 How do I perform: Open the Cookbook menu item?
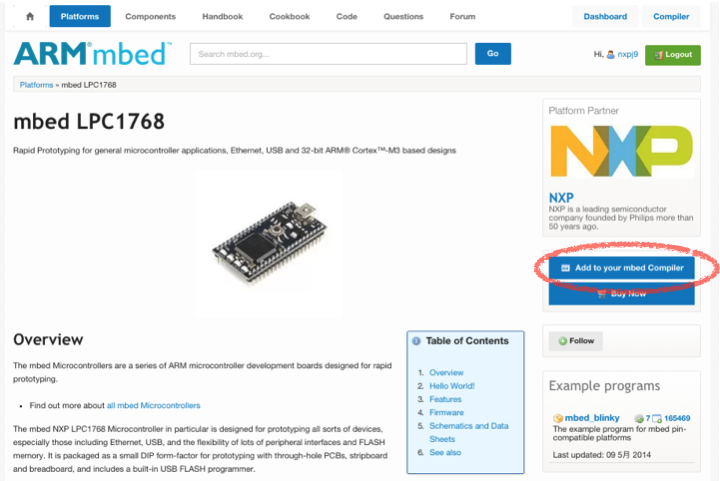click(289, 17)
